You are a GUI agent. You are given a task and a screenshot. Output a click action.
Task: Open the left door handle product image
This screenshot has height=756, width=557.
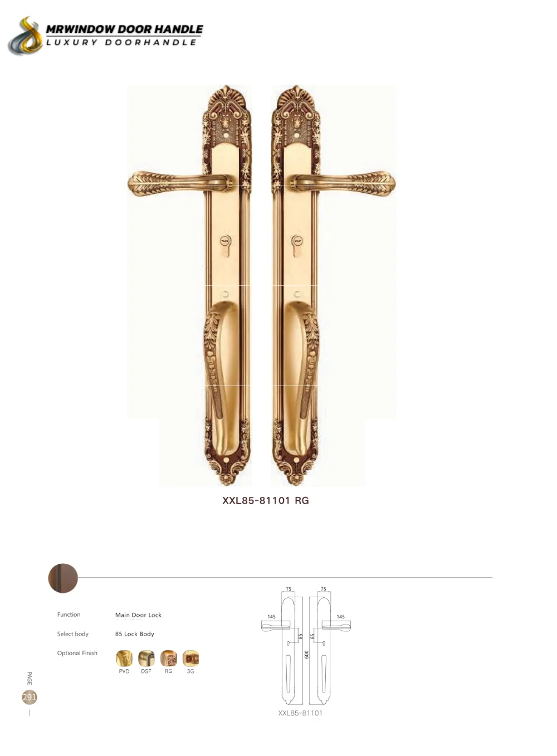tap(190, 285)
